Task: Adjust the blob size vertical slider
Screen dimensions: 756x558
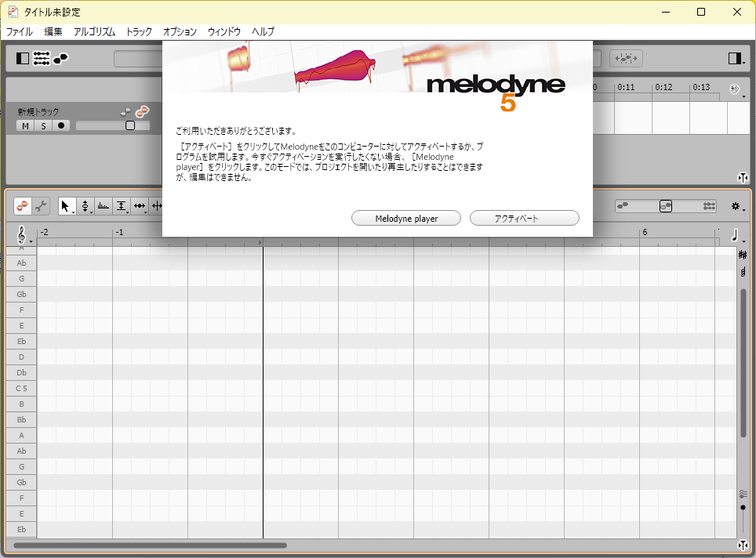Action: tap(743, 507)
